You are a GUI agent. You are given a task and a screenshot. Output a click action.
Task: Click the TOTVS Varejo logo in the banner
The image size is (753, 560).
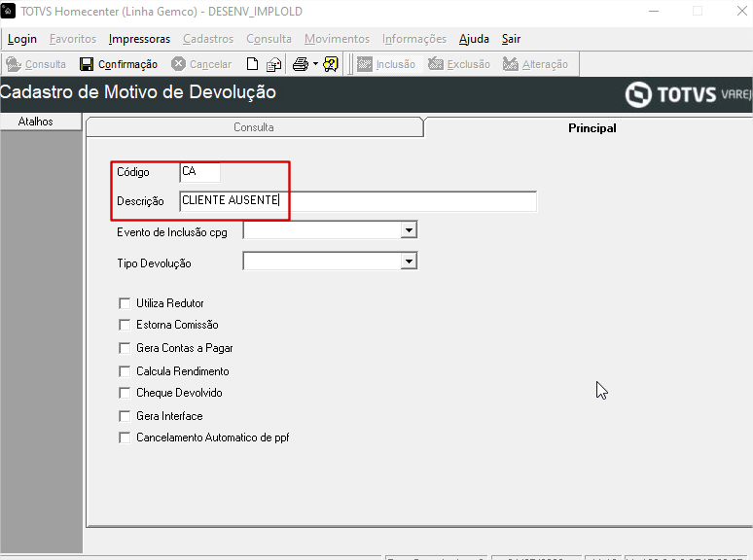688,94
